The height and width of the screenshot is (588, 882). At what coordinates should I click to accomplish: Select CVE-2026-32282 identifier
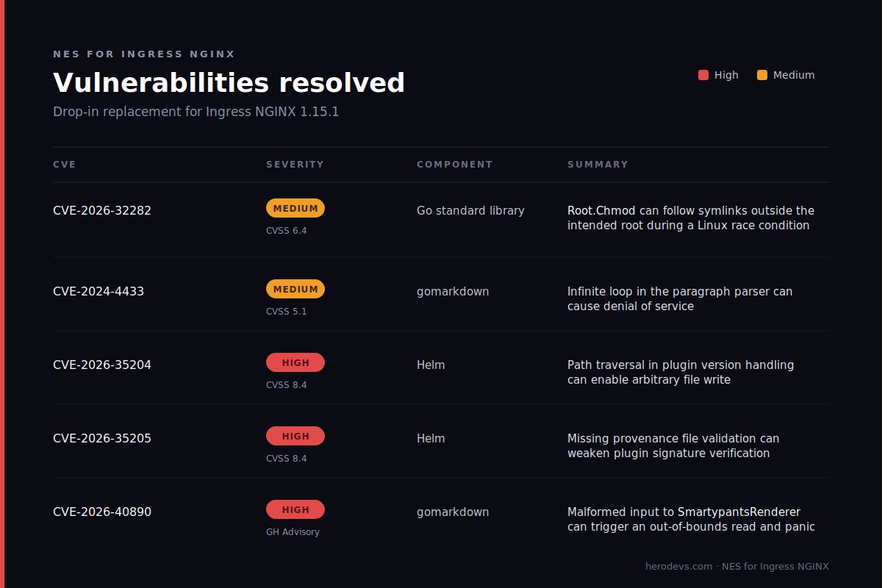102,210
